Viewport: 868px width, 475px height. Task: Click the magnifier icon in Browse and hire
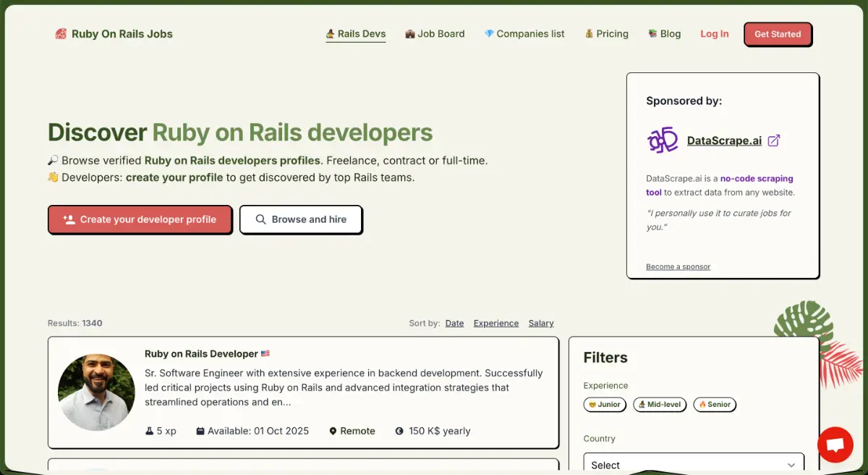[x=260, y=219]
